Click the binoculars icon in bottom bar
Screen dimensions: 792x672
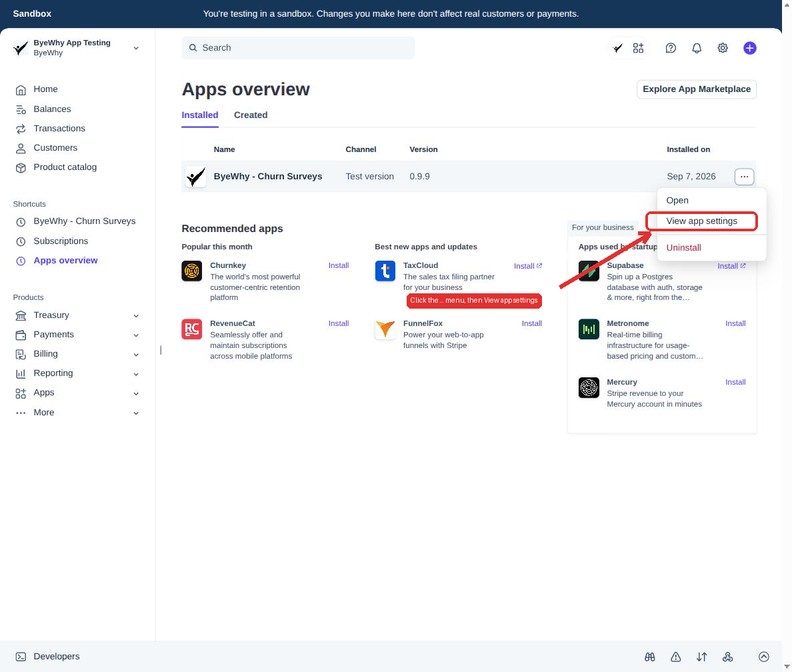(x=650, y=657)
